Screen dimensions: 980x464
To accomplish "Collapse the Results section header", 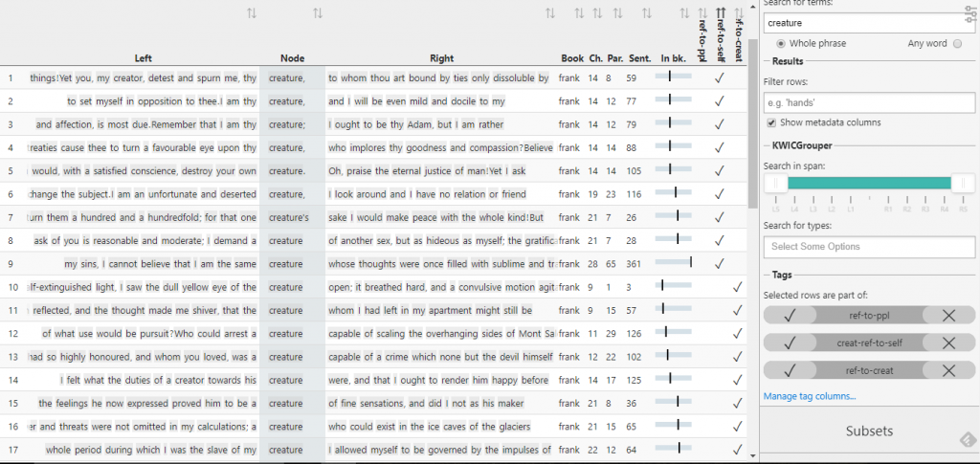I will 789,61.
